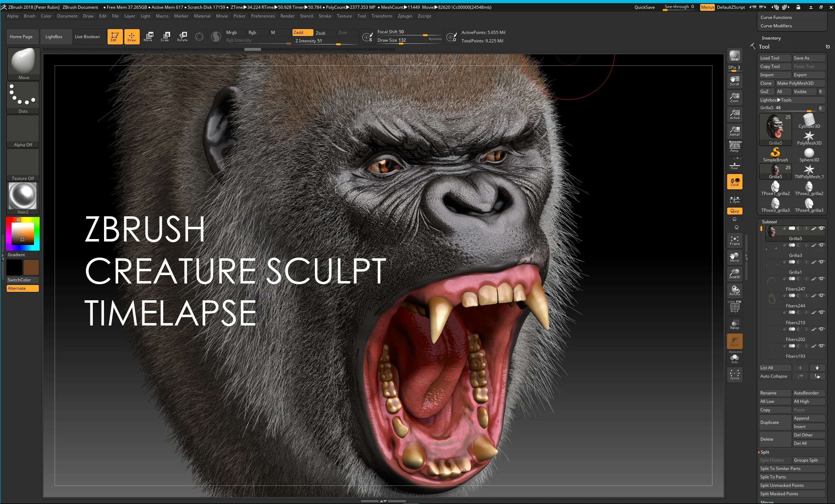Toggle Draw mode button
The image size is (835, 504).
click(132, 36)
